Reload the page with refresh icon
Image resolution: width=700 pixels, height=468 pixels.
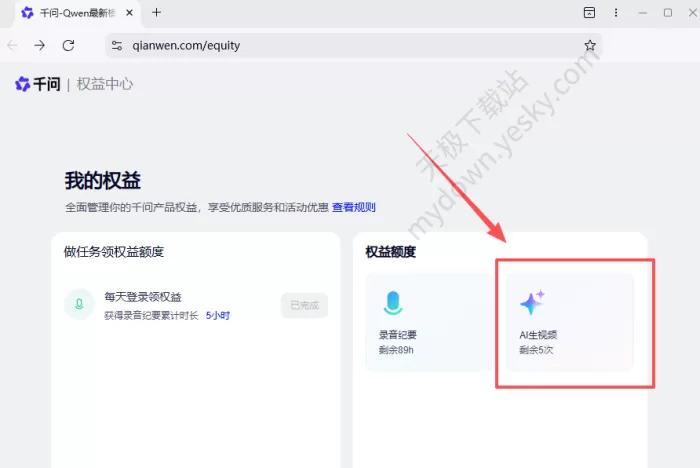click(x=68, y=45)
